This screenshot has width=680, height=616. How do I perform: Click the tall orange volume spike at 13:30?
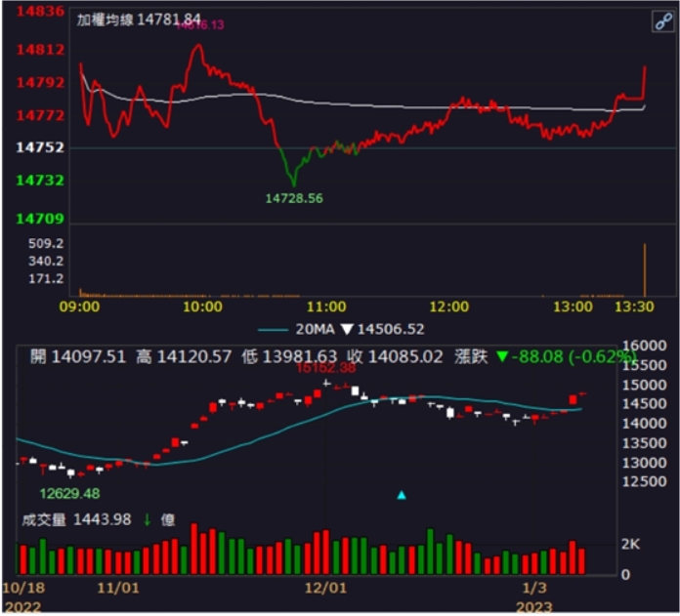pos(645,268)
